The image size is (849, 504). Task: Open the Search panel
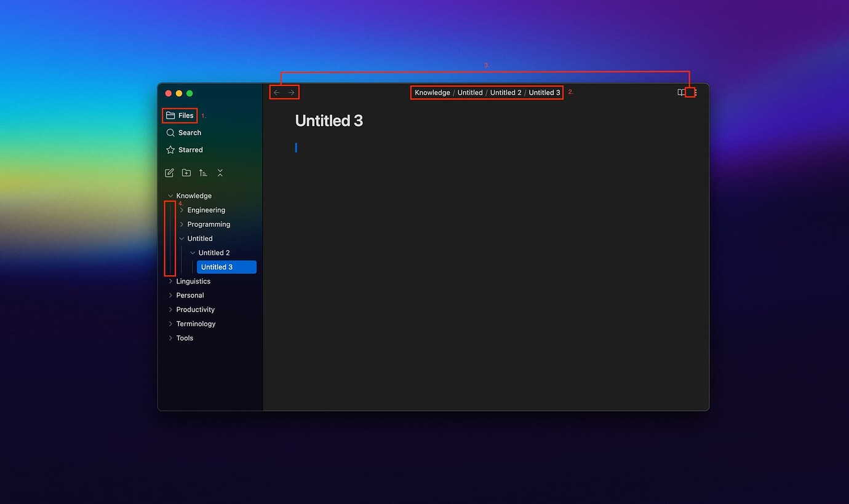[x=185, y=132]
